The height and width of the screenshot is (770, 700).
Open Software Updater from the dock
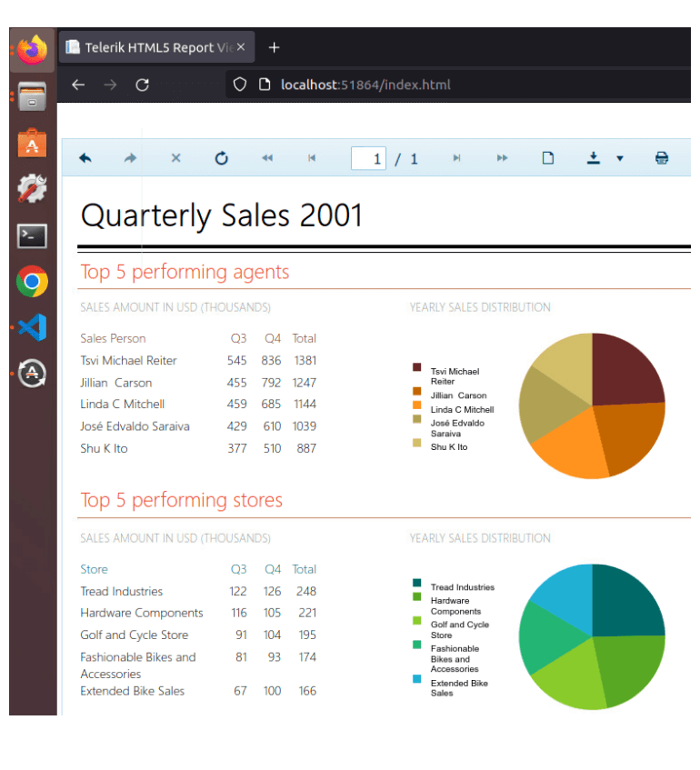[33, 374]
